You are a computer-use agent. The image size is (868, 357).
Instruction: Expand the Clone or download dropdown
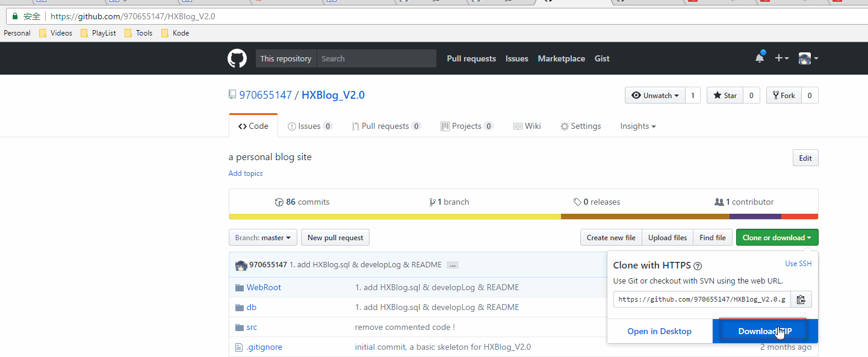(777, 237)
